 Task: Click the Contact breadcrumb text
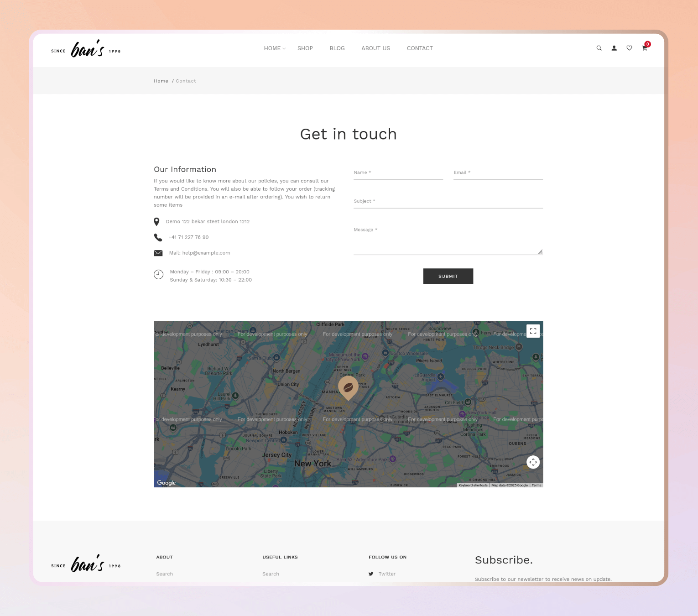tap(186, 81)
